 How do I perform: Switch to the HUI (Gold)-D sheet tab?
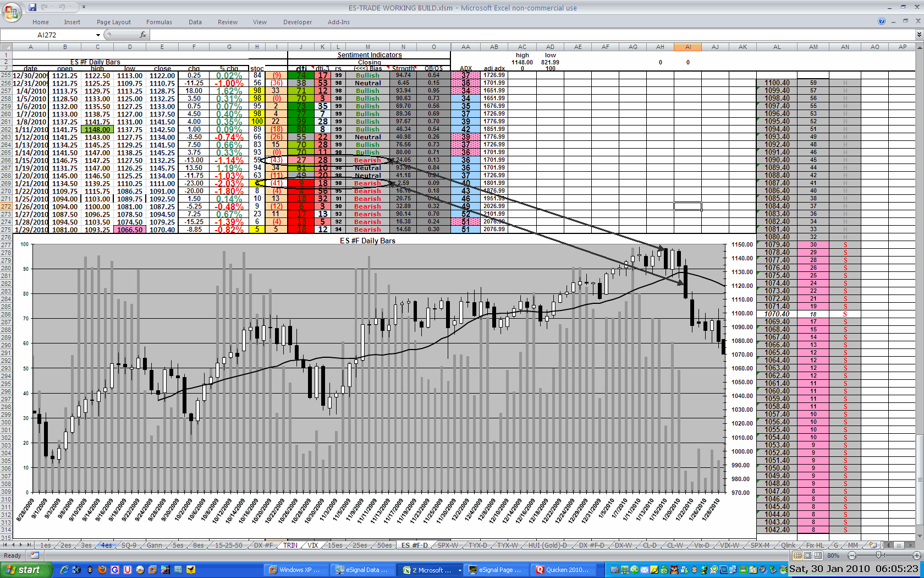[547, 545]
